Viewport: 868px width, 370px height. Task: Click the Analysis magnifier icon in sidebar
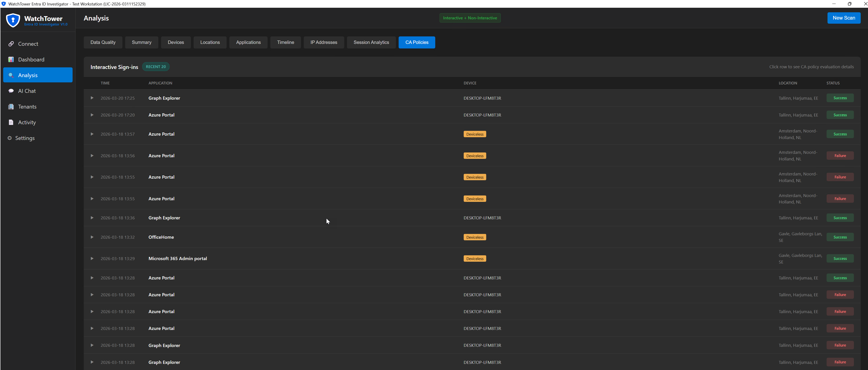click(11, 75)
